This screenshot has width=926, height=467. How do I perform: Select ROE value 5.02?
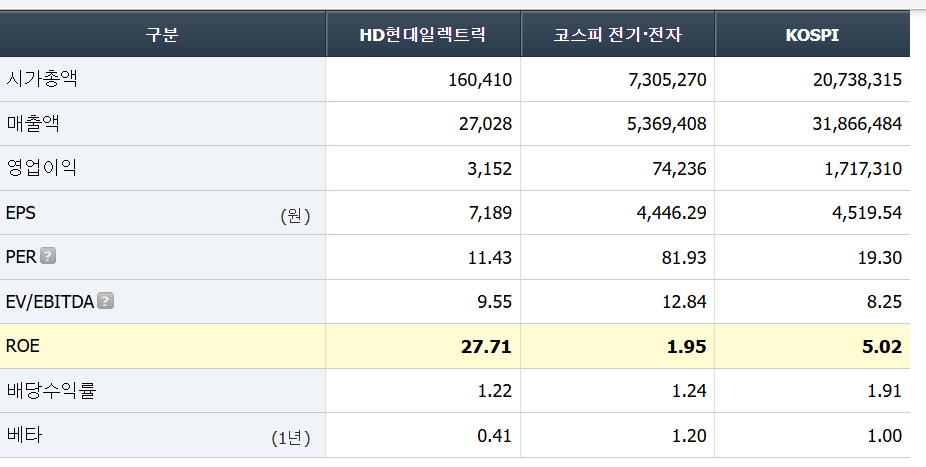[x=882, y=347]
